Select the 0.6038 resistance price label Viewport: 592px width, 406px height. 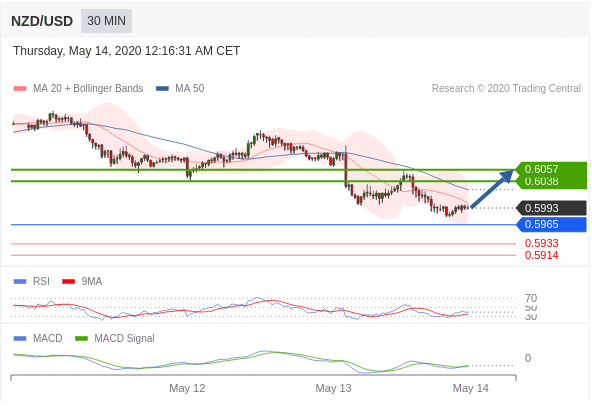pos(541,182)
